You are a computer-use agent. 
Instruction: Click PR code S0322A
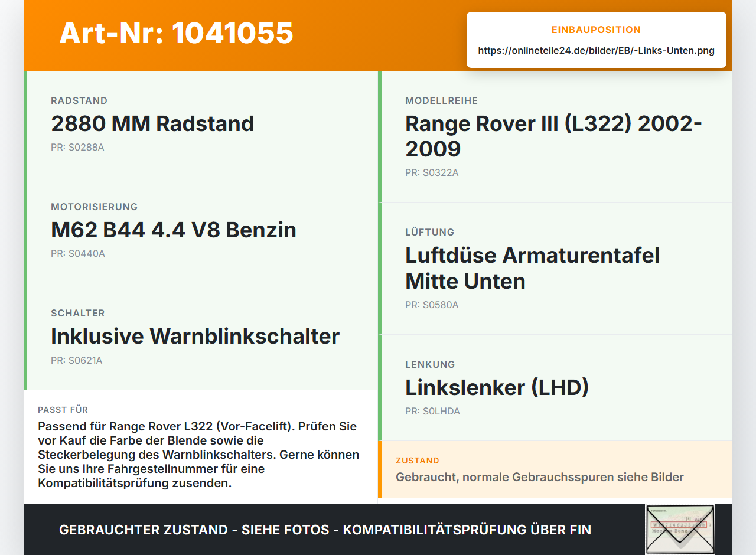(432, 173)
